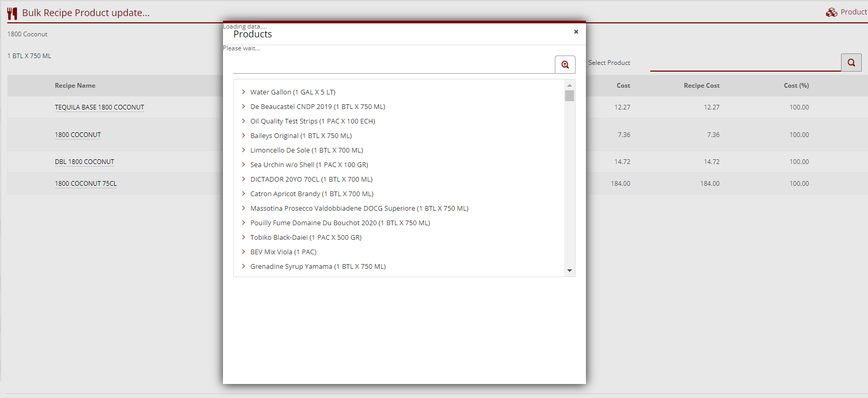Image resolution: width=868 pixels, height=398 pixels.
Task: Click the Recipe Cost column header
Action: (701, 86)
